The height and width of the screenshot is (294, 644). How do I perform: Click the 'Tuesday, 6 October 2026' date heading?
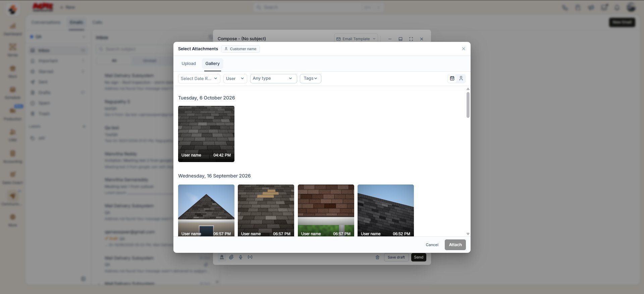click(x=206, y=98)
